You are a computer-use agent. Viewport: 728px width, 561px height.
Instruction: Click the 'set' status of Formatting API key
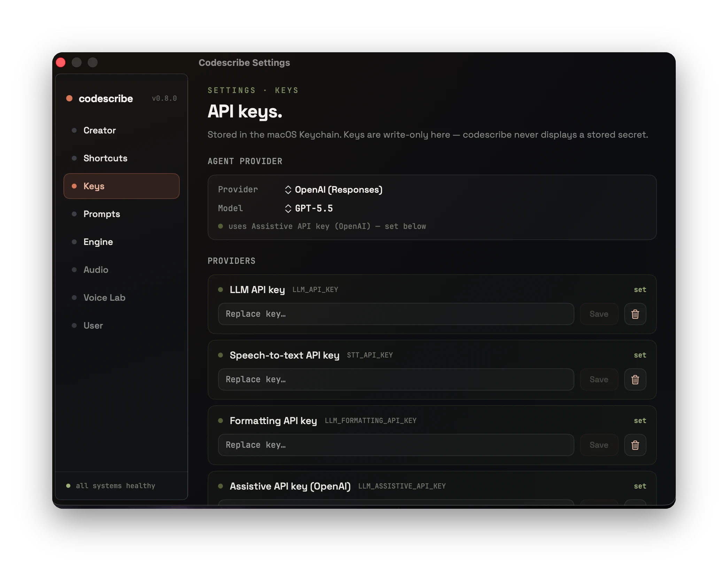(640, 421)
